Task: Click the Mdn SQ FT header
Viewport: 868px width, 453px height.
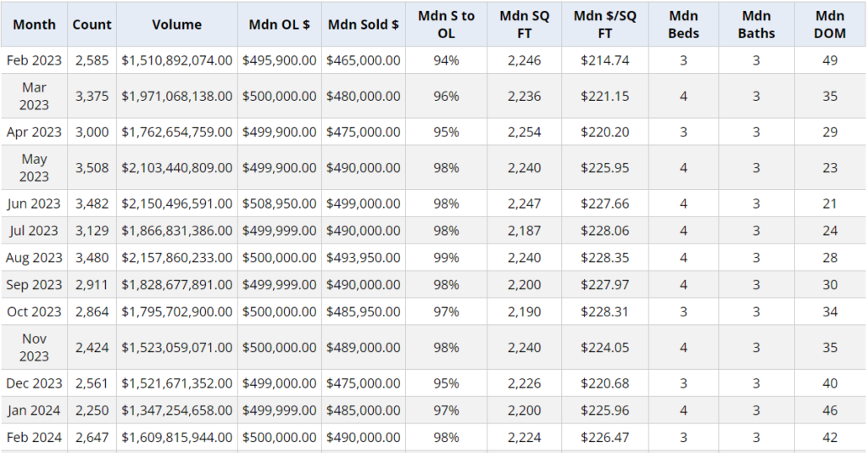Action: point(524,25)
